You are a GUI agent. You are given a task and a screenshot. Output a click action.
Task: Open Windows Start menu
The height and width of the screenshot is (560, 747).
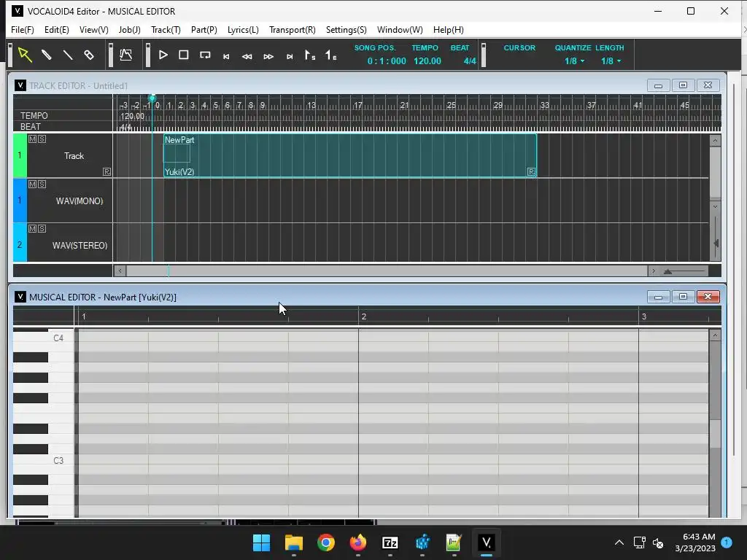tap(261, 542)
